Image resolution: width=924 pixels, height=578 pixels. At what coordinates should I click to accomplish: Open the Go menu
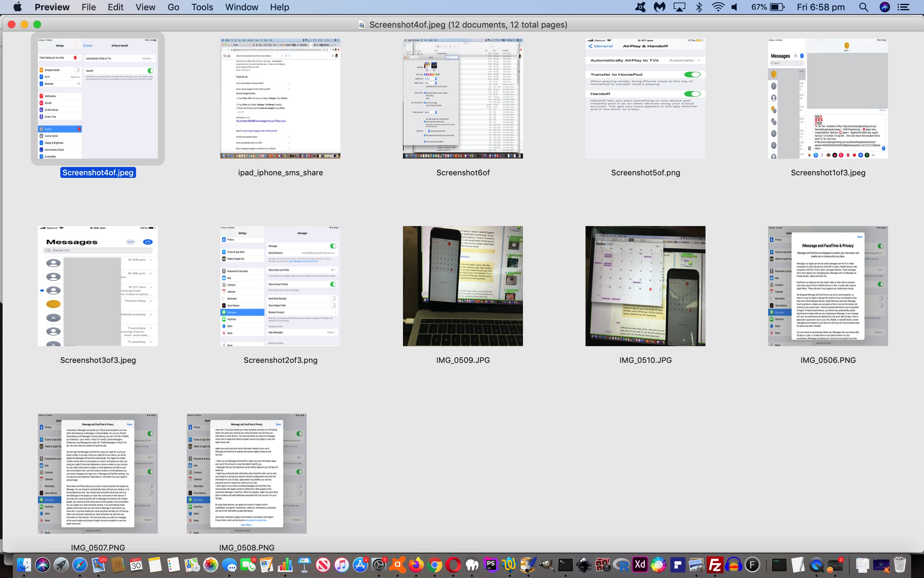pyautogui.click(x=173, y=7)
